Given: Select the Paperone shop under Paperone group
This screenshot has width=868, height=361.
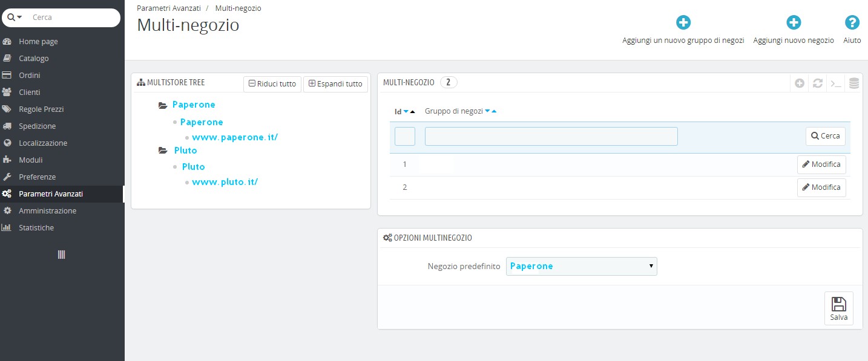Looking at the screenshot, I should 202,122.
